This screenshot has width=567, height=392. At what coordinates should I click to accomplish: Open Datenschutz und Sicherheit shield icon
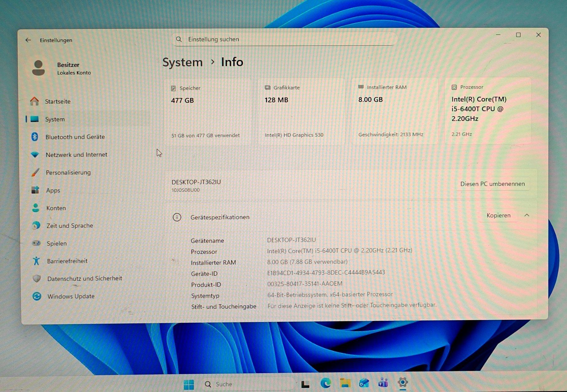click(x=37, y=278)
